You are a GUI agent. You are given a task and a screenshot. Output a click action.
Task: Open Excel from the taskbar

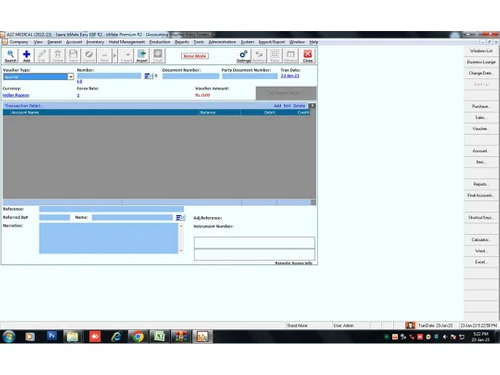pos(159,337)
